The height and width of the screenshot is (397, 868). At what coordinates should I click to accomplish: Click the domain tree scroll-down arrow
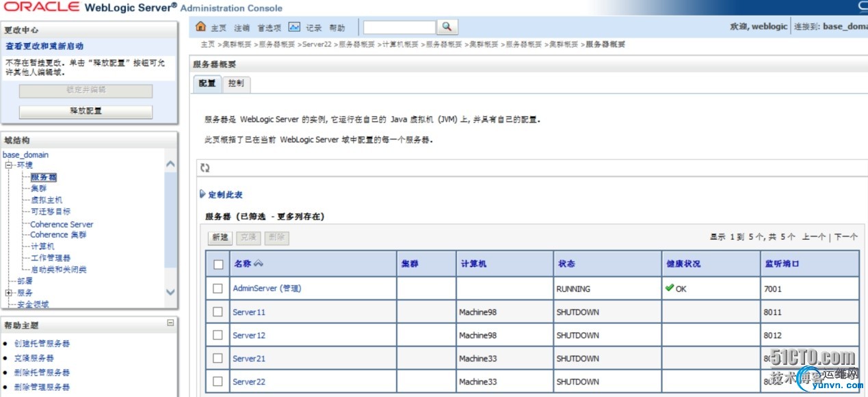pyautogui.click(x=170, y=292)
